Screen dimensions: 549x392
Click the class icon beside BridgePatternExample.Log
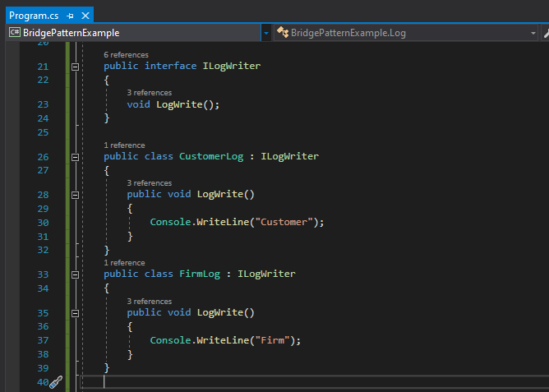pos(283,32)
